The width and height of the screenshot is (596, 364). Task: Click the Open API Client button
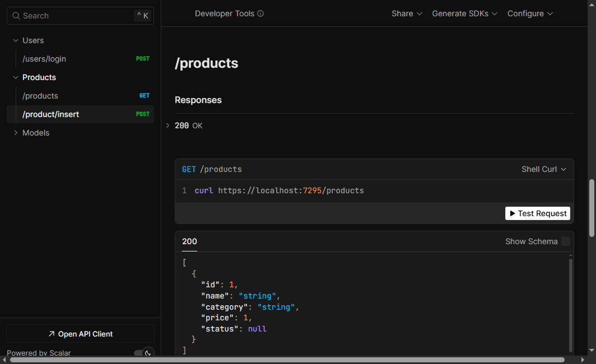(x=80, y=334)
